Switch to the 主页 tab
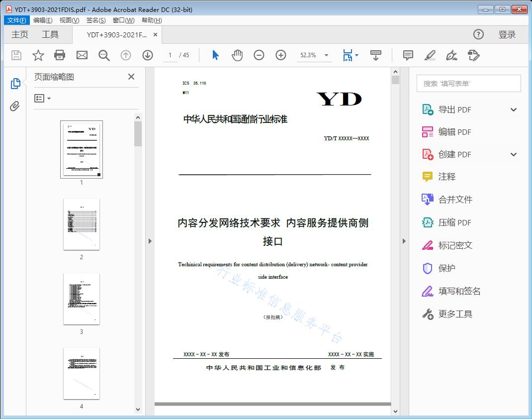The width and height of the screenshot is (532, 419). (x=20, y=34)
